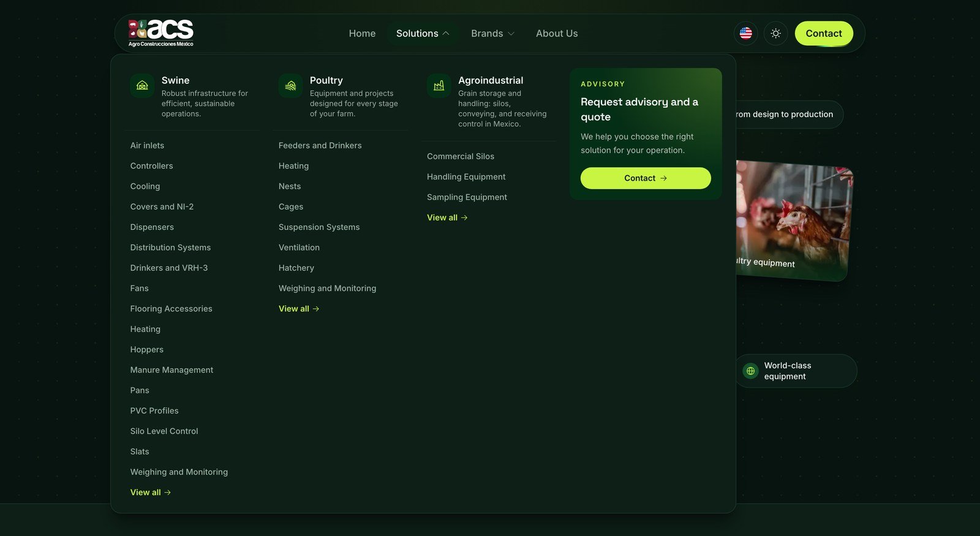This screenshot has height=536, width=980.
Task: Open the About Us page
Action: pyautogui.click(x=557, y=34)
